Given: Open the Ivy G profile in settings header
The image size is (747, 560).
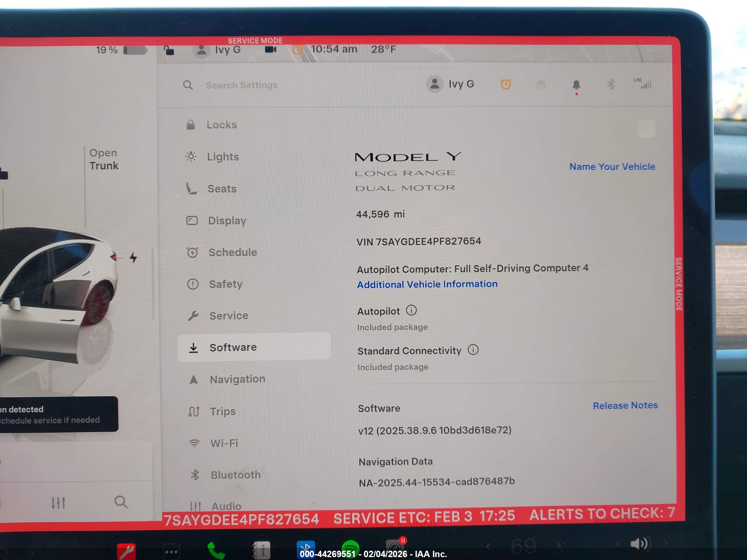Looking at the screenshot, I should [x=450, y=84].
